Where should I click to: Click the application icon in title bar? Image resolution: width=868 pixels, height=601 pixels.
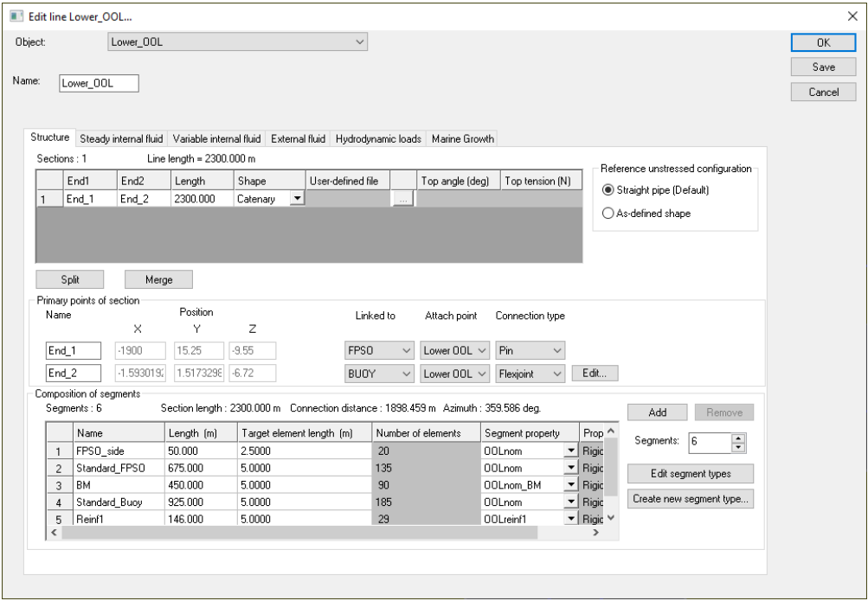click(x=16, y=17)
